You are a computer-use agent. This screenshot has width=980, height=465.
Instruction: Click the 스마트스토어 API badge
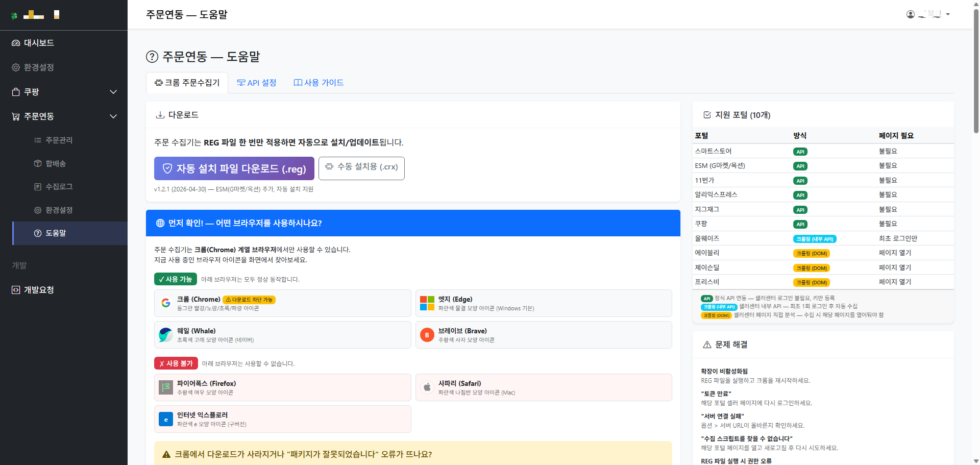click(x=800, y=152)
